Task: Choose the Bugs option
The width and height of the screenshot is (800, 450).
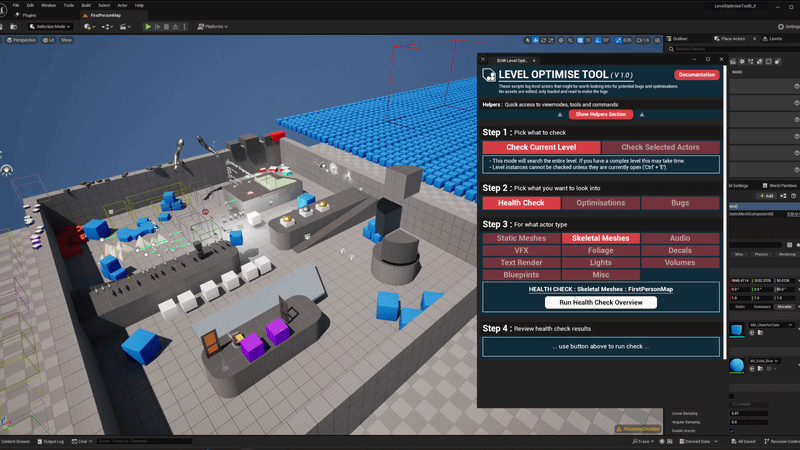Action: [x=680, y=203]
